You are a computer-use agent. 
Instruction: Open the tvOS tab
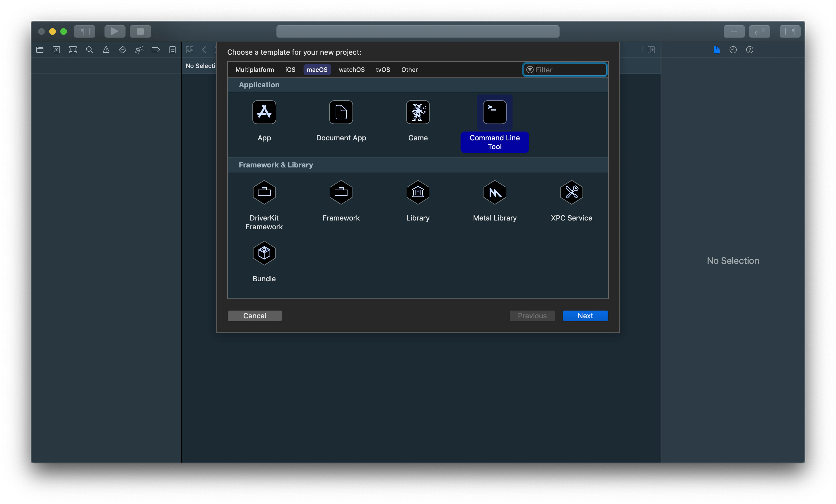point(383,70)
